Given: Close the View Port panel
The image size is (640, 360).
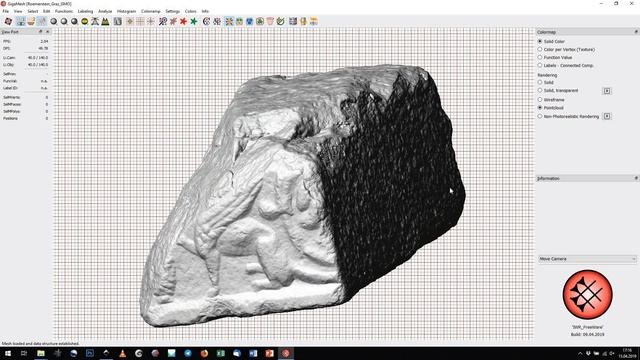Looking at the screenshot, I should click(x=47, y=31).
